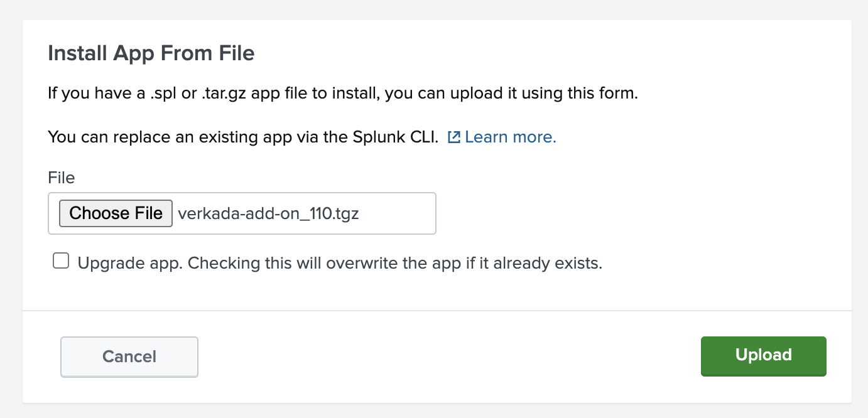Open the Learn more link
Viewport: 868px width, 418px height.
(x=510, y=137)
